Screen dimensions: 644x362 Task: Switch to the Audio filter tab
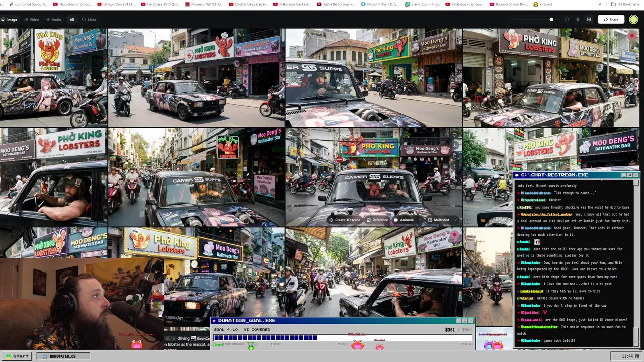tap(53, 20)
